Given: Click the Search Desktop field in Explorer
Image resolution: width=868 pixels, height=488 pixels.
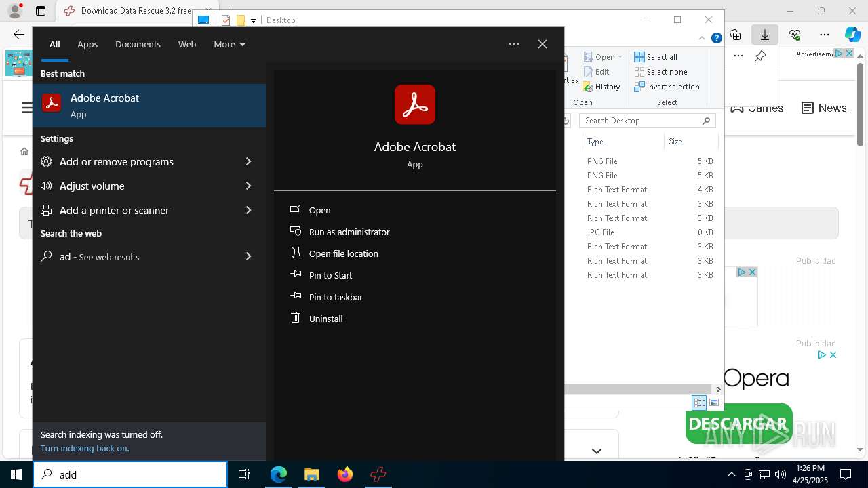Looking at the screenshot, I should [648, 121].
